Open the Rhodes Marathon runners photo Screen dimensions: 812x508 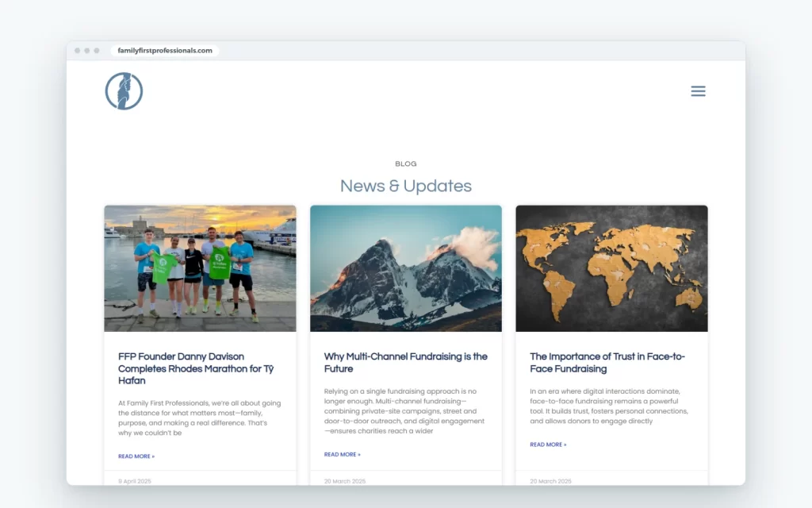[200, 268]
